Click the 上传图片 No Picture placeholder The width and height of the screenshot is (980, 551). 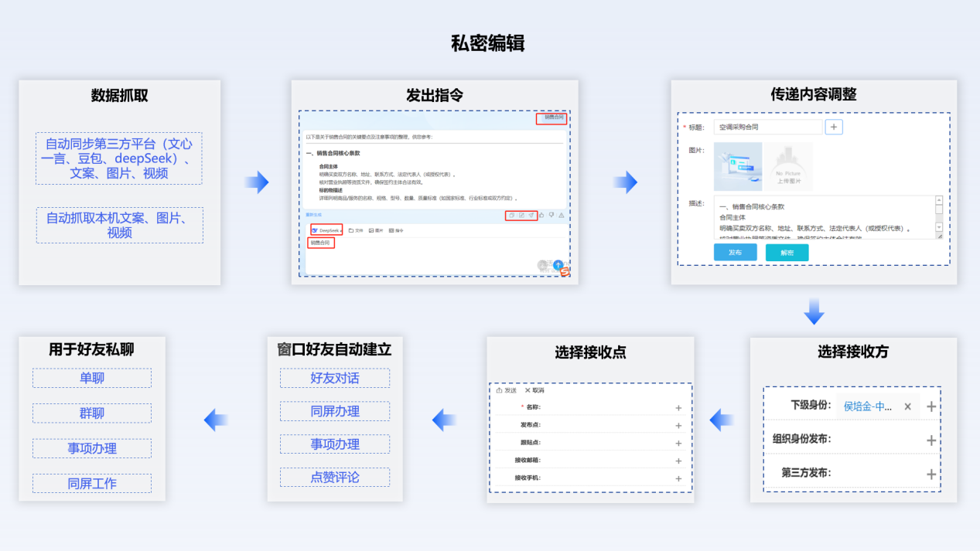(788, 166)
